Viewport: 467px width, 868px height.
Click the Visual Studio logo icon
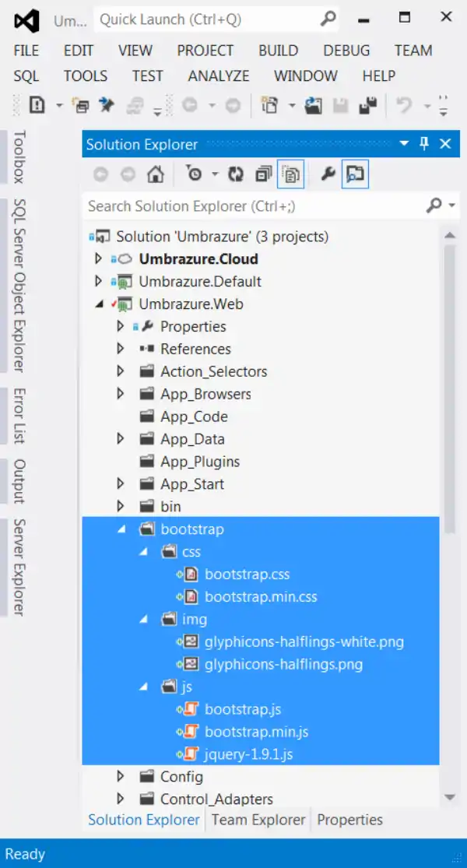[x=27, y=21]
